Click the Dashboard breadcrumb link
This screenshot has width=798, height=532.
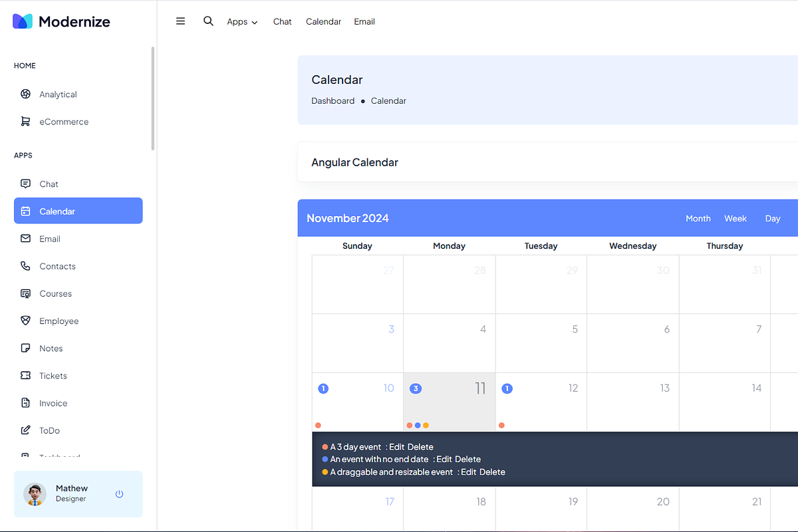pyautogui.click(x=333, y=101)
